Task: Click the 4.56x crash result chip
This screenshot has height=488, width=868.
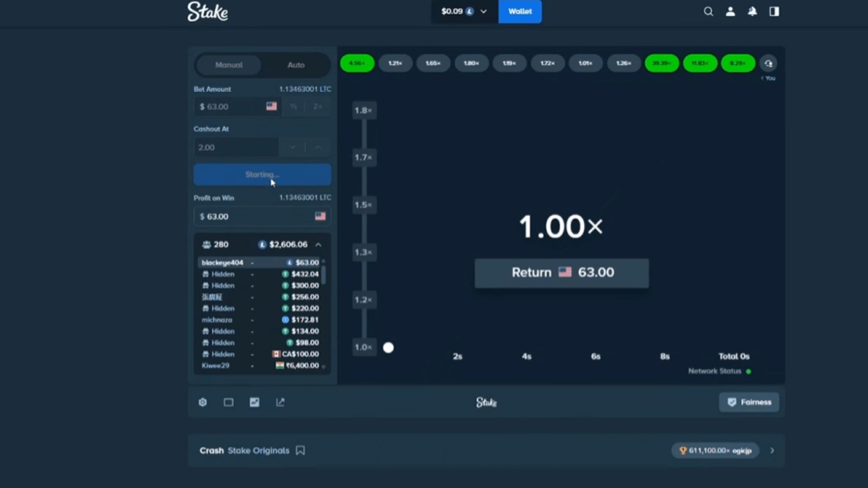Action: [x=357, y=63]
